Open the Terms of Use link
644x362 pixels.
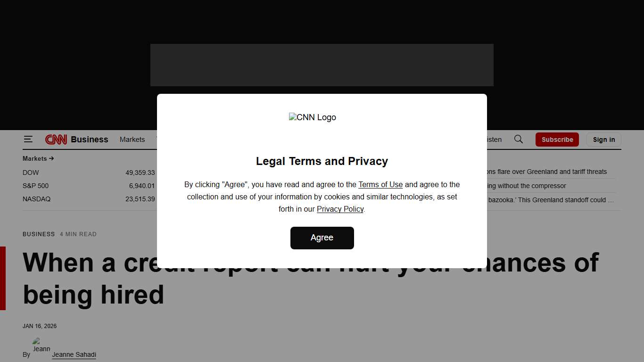[x=380, y=184]
